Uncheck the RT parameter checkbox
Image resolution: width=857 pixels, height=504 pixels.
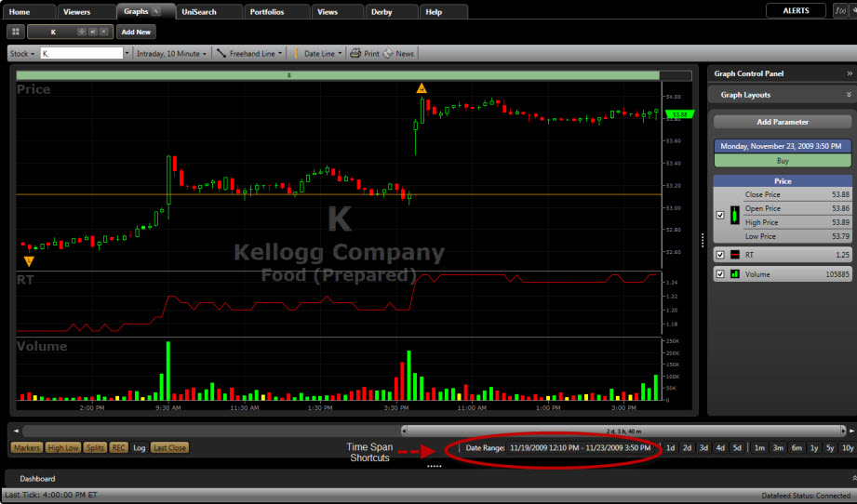720,255
